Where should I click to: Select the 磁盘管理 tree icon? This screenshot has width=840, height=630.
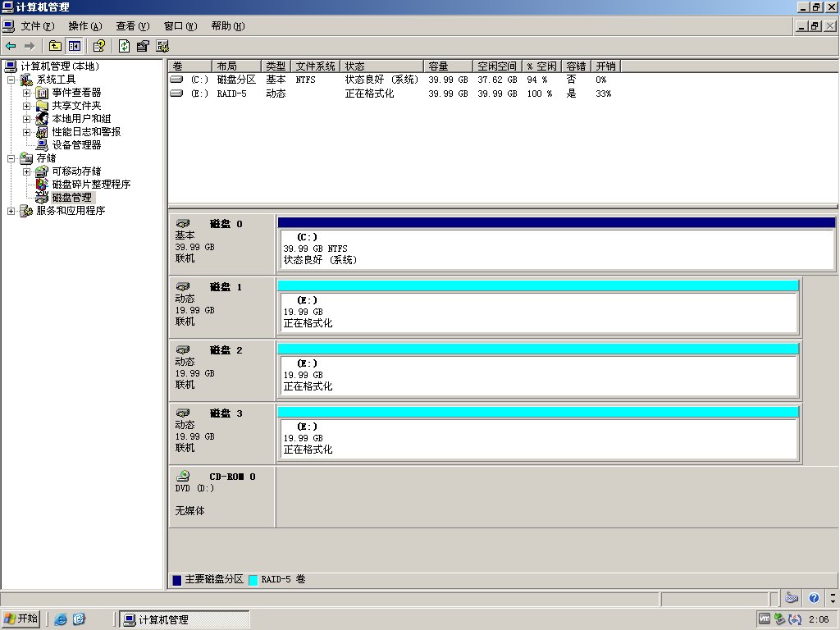[42, 197]
